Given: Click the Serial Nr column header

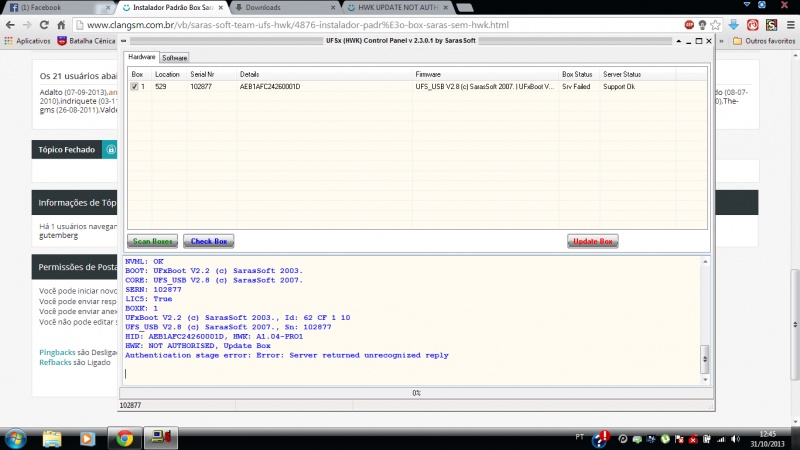Looking at the screenshot, I should point(212,74).
